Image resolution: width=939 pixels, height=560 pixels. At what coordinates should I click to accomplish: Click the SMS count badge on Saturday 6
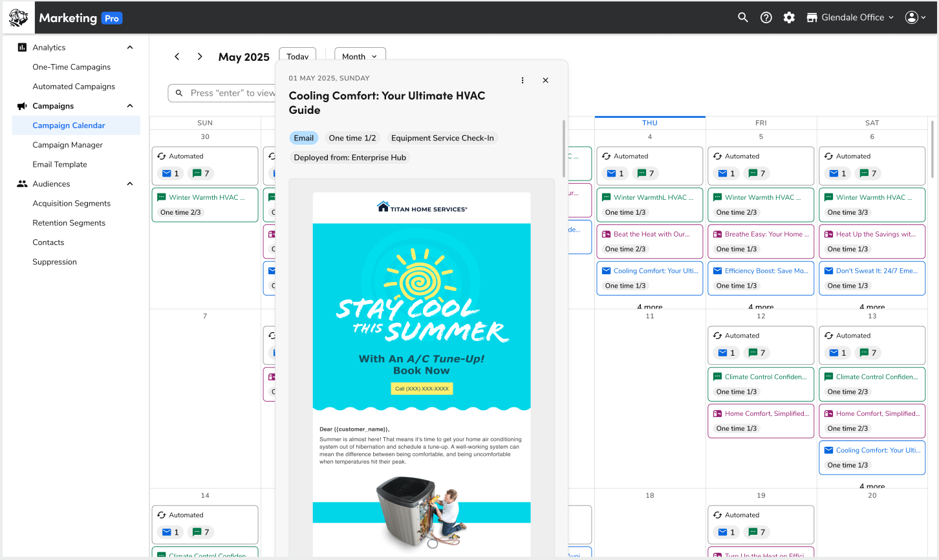point(868,173)
